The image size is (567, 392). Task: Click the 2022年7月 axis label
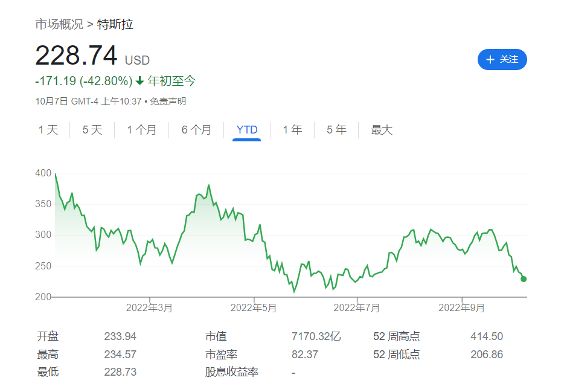(x=356, y=308)
